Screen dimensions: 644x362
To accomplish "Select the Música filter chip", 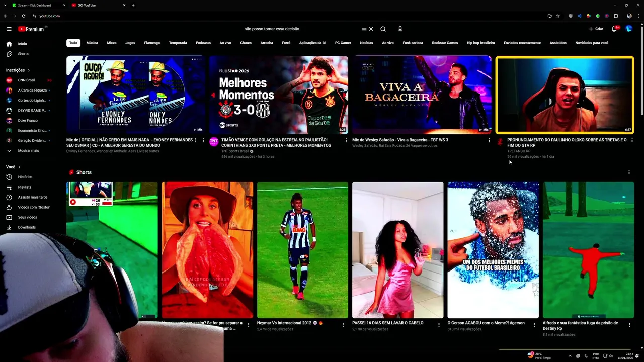I will (x=92, y=43).
